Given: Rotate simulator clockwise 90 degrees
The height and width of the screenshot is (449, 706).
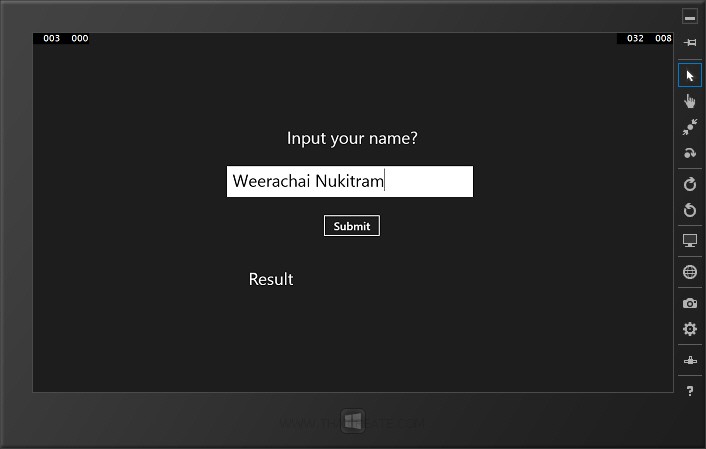Looking at the screenshot, I should (x=689, y=184).
